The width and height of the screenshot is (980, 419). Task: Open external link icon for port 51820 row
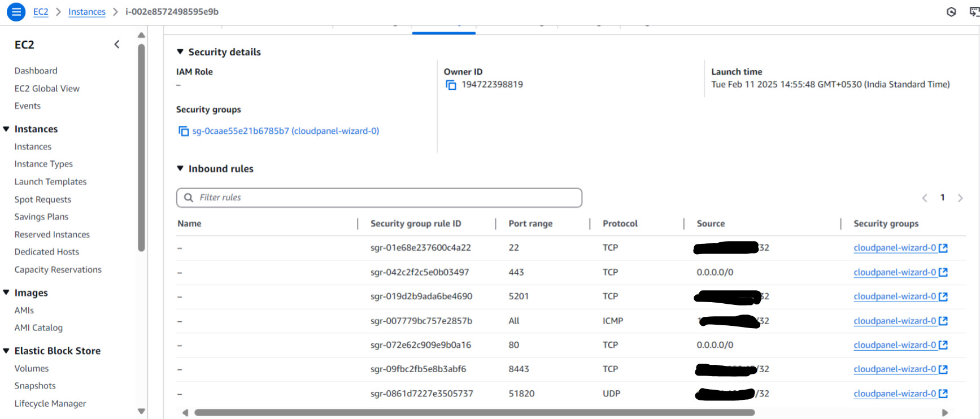[x=943, y=394]
